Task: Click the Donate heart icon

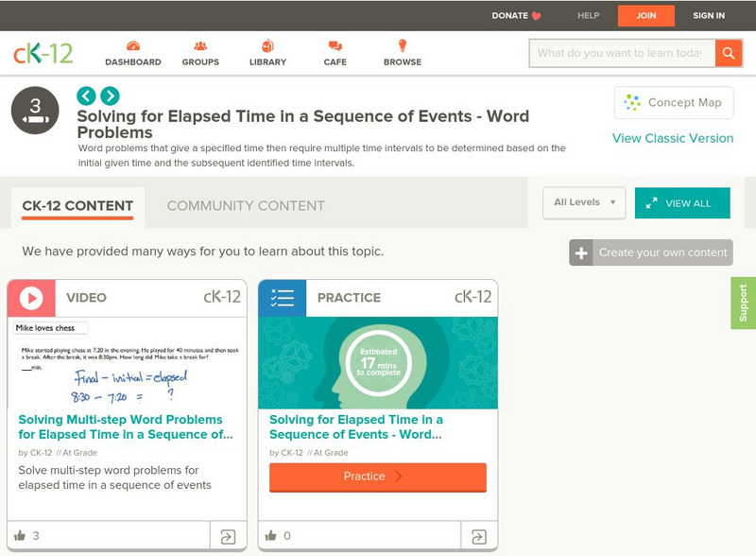Action: pos(536,16)
